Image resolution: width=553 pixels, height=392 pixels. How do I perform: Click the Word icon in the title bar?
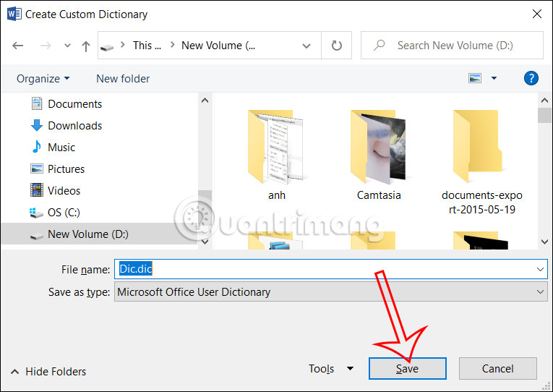tap(14, 14)
